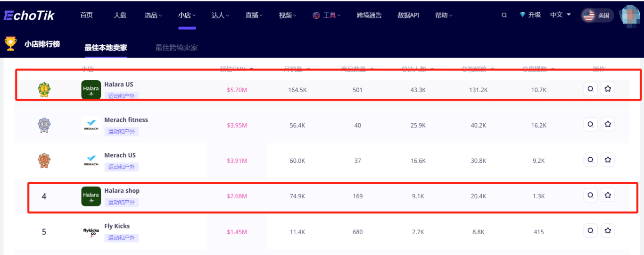Click the analyze icon for Halara US
The image size is (644, 255).
click(x=590, y=89)
